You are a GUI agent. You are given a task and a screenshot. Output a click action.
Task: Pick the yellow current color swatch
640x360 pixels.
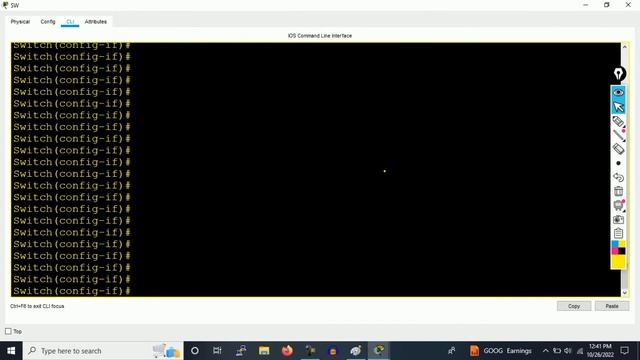tap(618, 262)
